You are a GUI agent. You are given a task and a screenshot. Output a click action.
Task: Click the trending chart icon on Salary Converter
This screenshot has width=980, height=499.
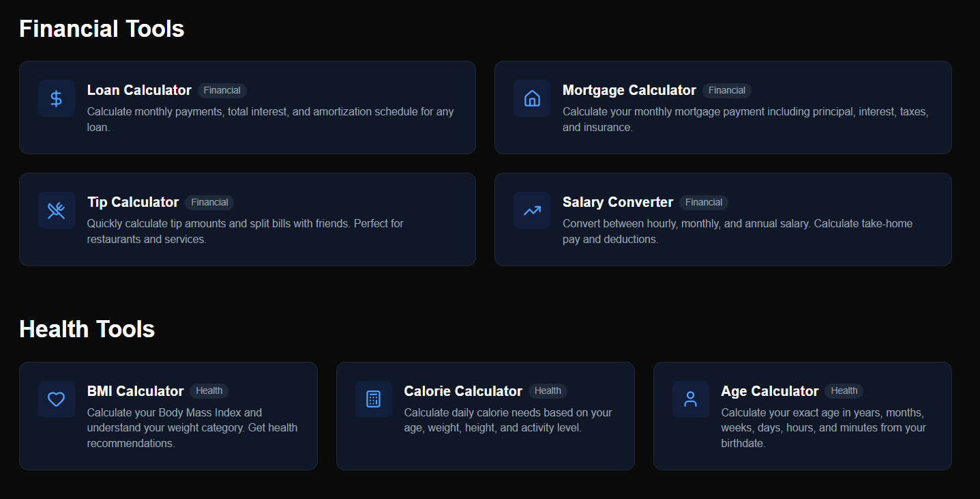(x=531, y=210)
